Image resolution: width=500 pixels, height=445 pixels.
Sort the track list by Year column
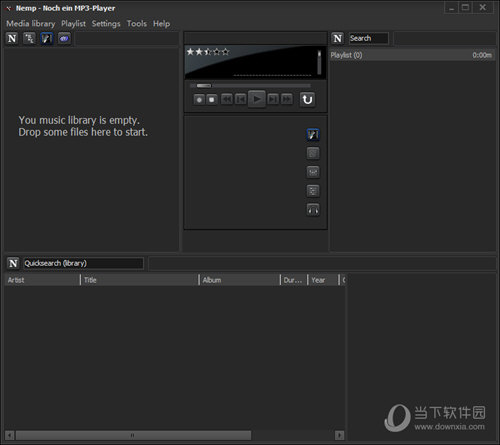pos(323,280)
